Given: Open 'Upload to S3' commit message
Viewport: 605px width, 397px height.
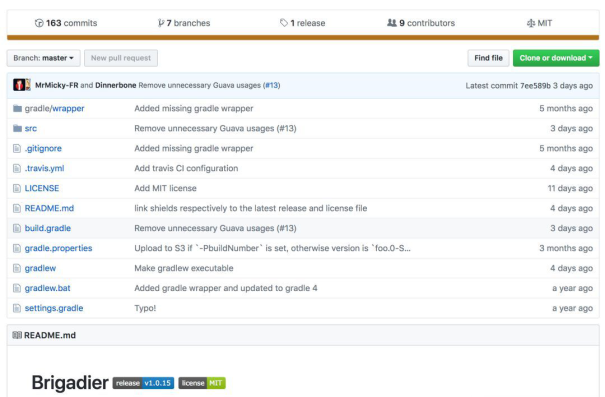Looking at the screenshot, I should (x=272, y=248).
